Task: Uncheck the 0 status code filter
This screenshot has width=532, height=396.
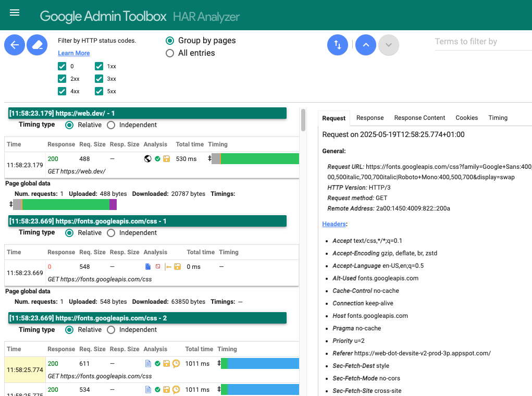Action: pyautogui.click(x=62, y=66)
